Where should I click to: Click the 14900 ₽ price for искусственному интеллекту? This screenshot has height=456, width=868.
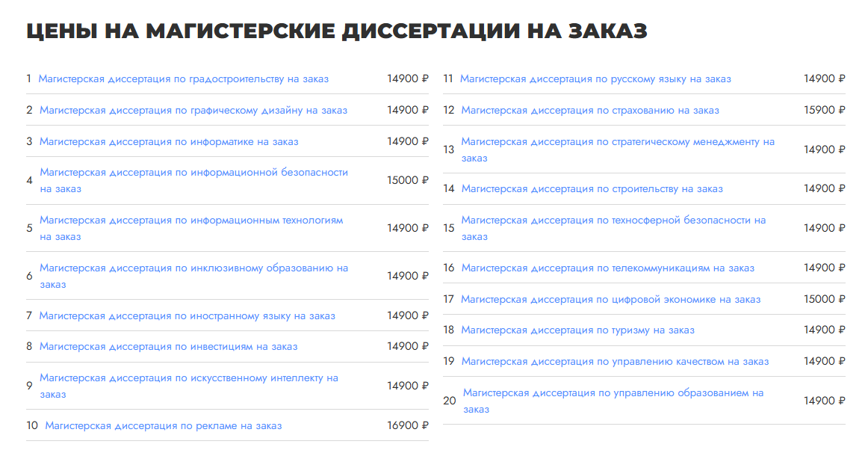point(408,386)
